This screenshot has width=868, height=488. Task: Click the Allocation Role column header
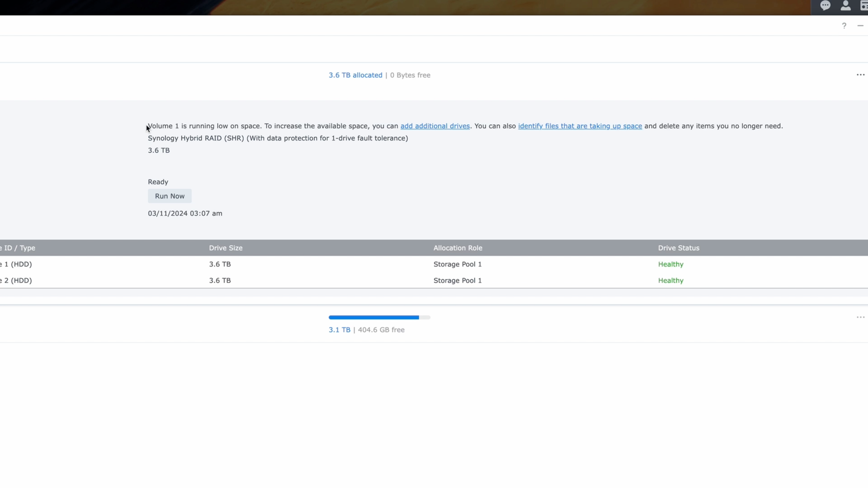(457, 248)
